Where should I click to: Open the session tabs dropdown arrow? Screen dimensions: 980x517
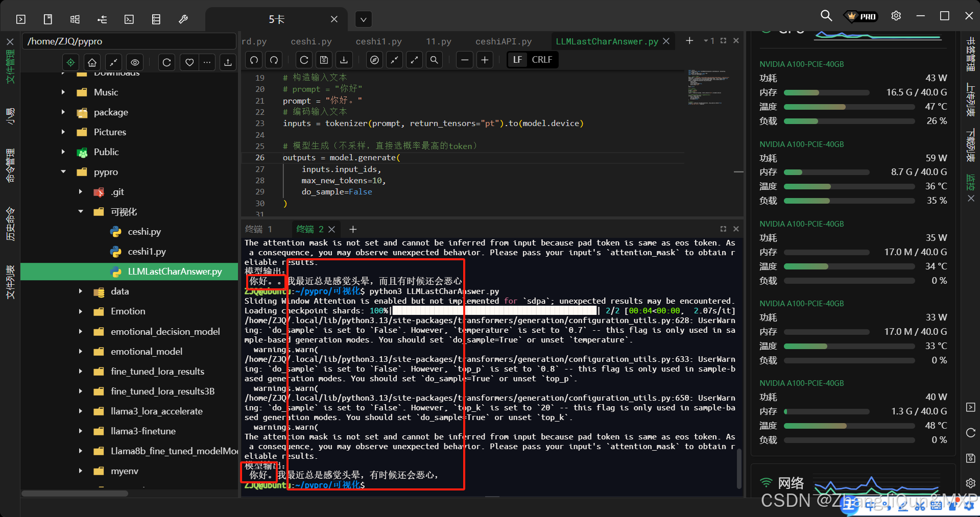pos(363,19)
